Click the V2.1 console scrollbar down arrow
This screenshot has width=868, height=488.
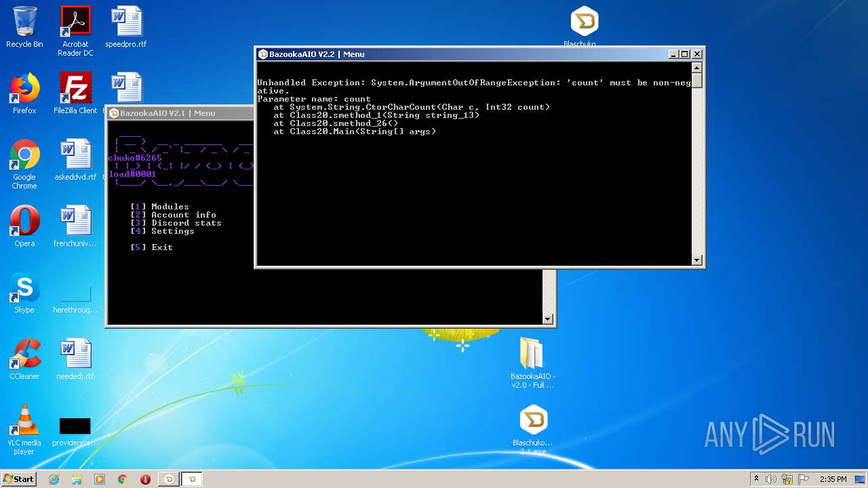[548, 319]
